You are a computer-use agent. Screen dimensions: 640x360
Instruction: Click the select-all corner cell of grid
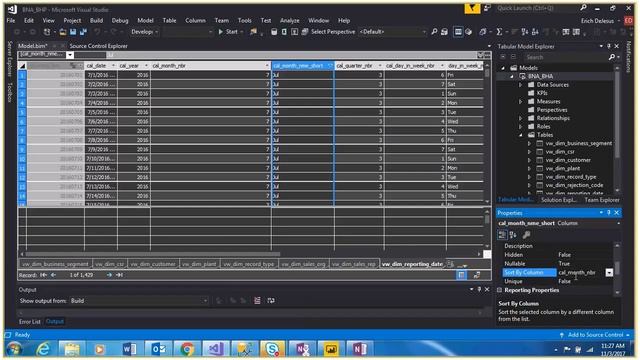[22, 66]
